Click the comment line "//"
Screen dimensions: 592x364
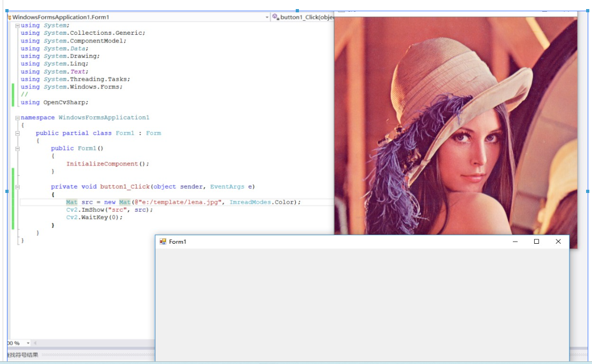[x=24, y=94]
